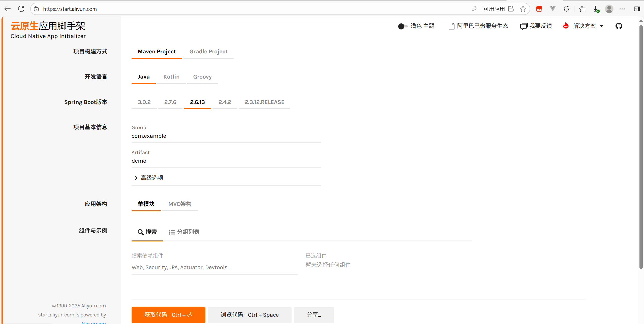Click the 暂未选择任何组件 status text
Screen dimensions: 644x324
[x=328, y=265]
